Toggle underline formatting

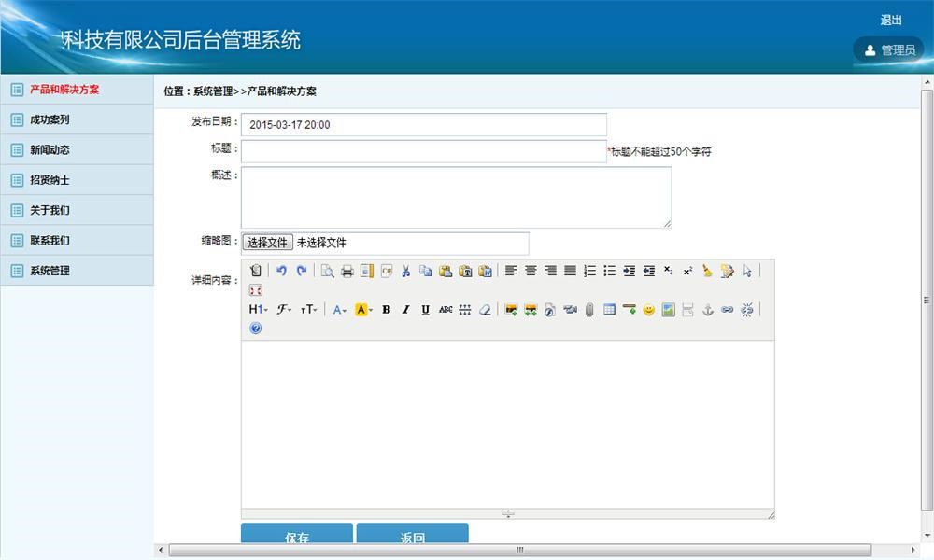425,310
